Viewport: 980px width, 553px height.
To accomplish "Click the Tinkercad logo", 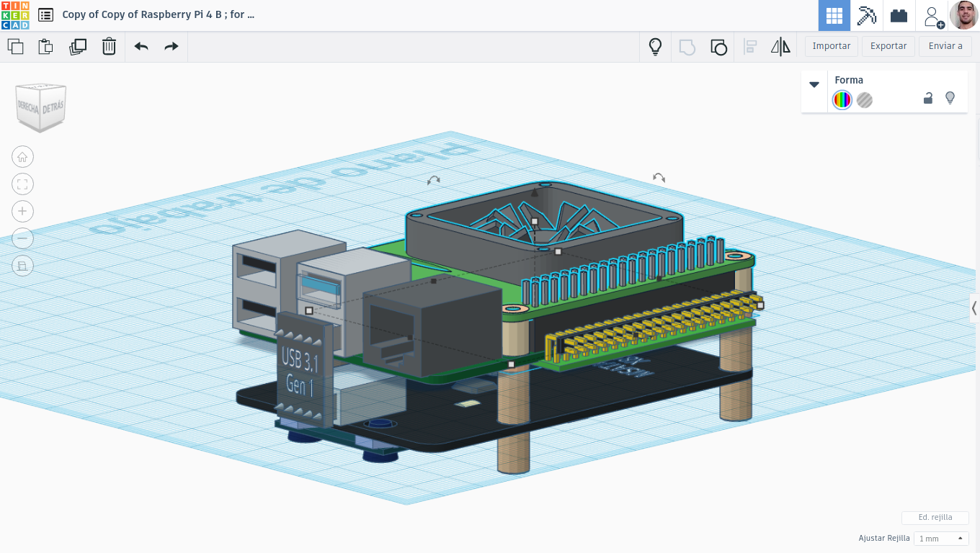I will pos(15,15).
